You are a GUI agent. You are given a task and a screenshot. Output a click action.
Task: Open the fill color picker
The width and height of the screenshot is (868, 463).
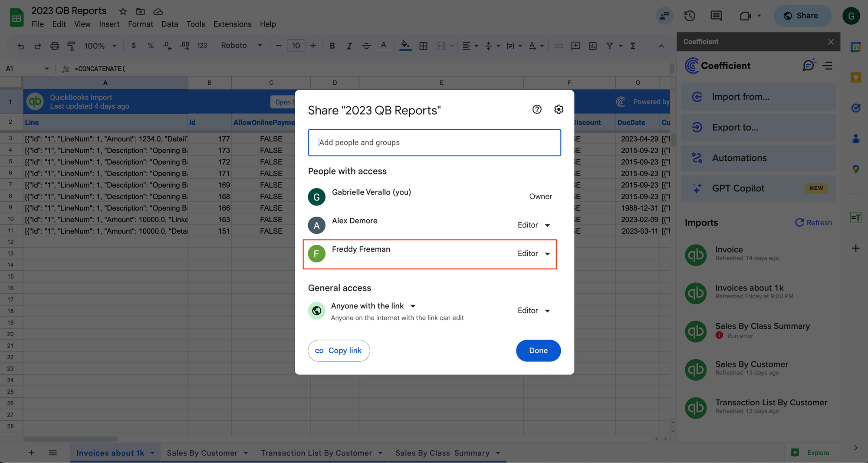pyautogui.click(x=405, y=46)
